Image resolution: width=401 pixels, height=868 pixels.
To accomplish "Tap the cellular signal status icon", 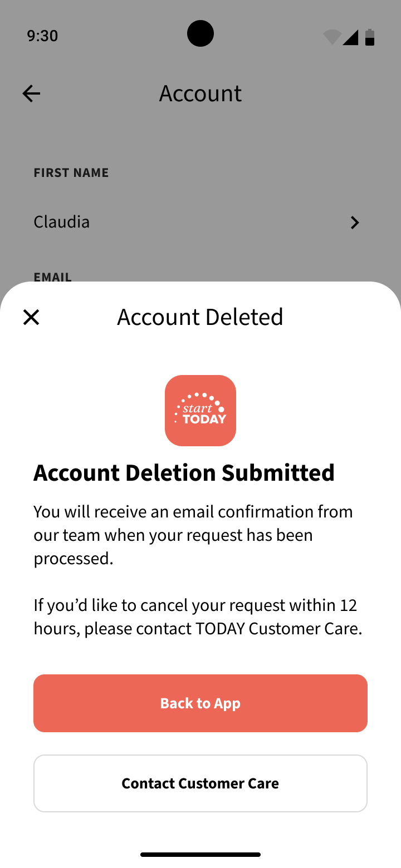I will 350,37.
